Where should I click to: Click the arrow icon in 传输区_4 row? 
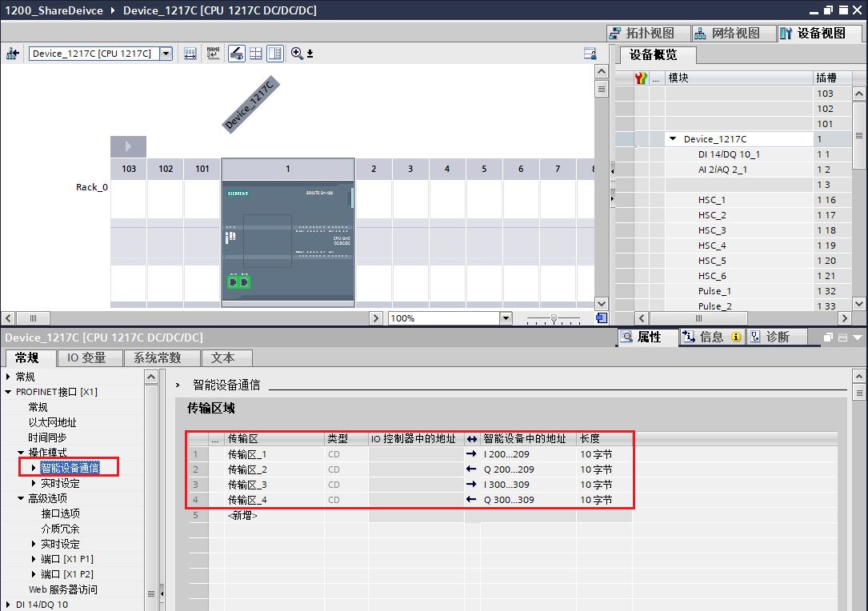471,500
